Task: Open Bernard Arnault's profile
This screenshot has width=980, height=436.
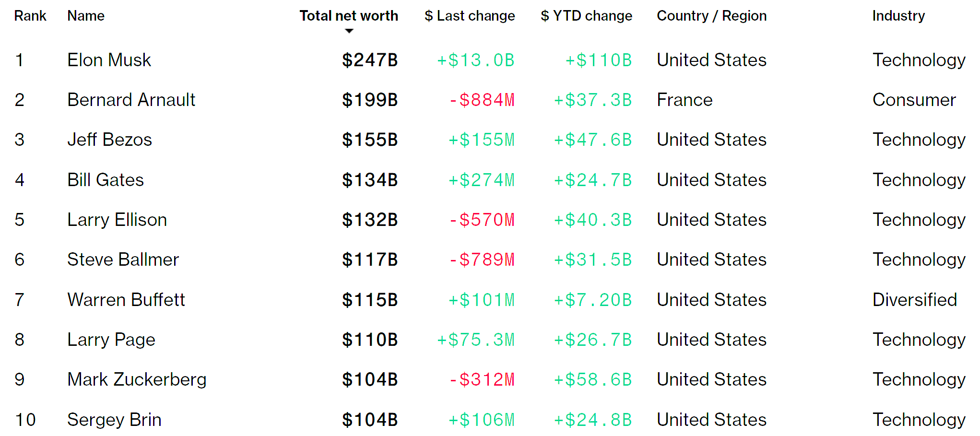Action: (131, 100)
